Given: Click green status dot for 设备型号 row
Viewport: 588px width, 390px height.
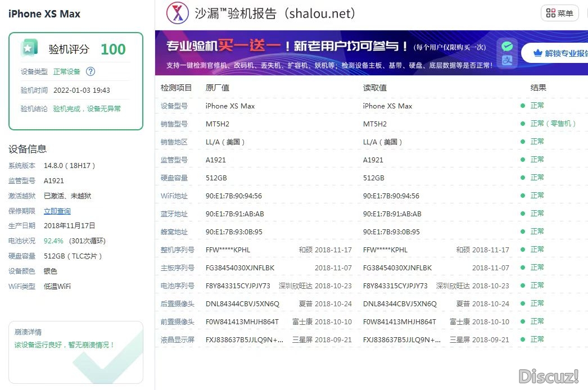Looking at the screenshot, I should tap(523, 106).
